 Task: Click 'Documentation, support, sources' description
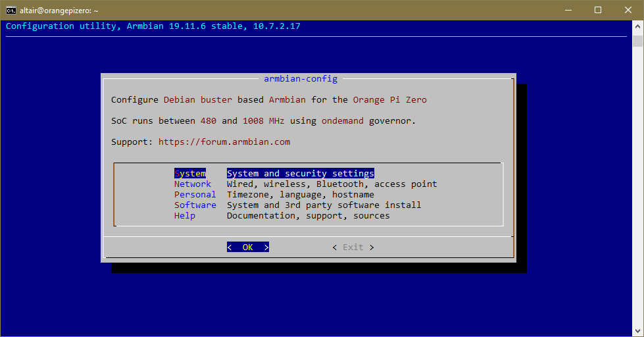(x=309, y=216)
